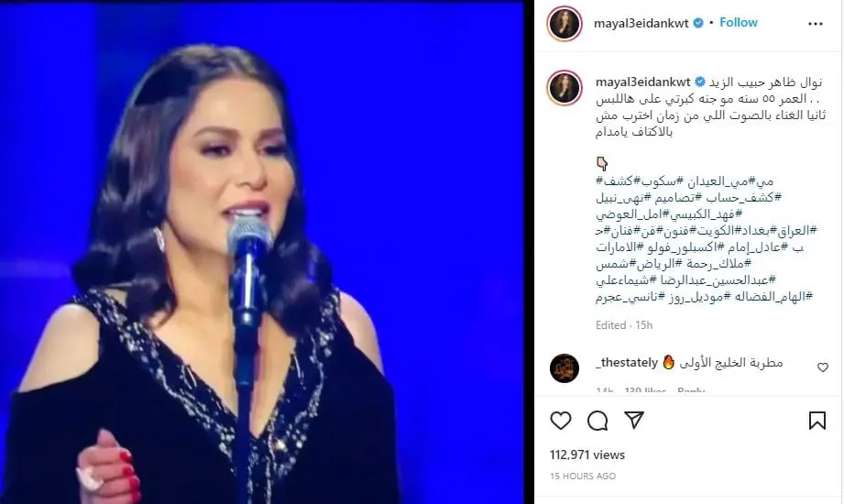844x504 pixels.
Task: Open caption author avatar image
Action: coord(564,87)
